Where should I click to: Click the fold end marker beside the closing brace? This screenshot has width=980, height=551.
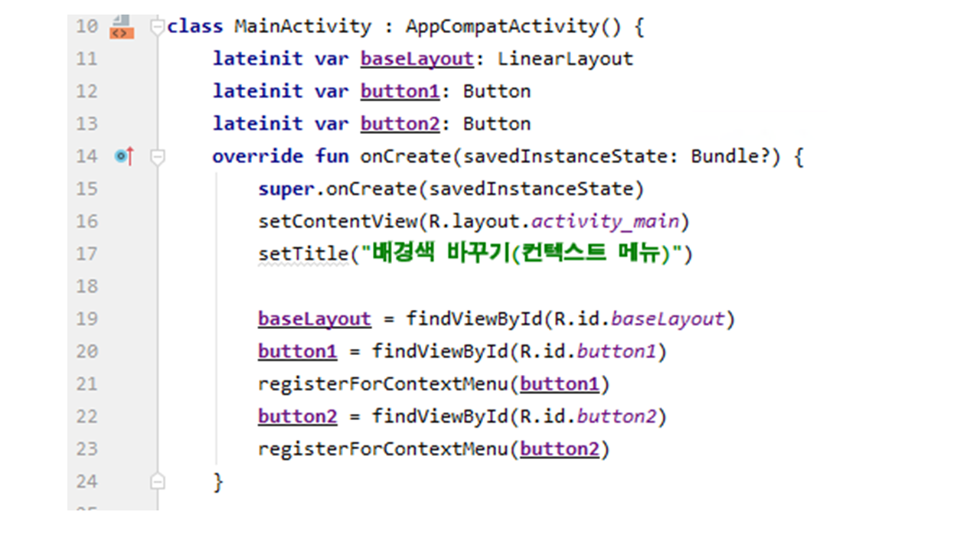tap(158, 481)
